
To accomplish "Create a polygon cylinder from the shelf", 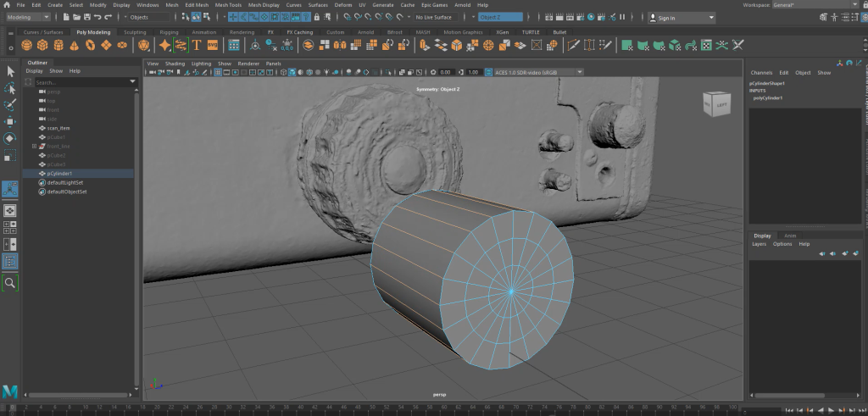I will click(58, 45).
